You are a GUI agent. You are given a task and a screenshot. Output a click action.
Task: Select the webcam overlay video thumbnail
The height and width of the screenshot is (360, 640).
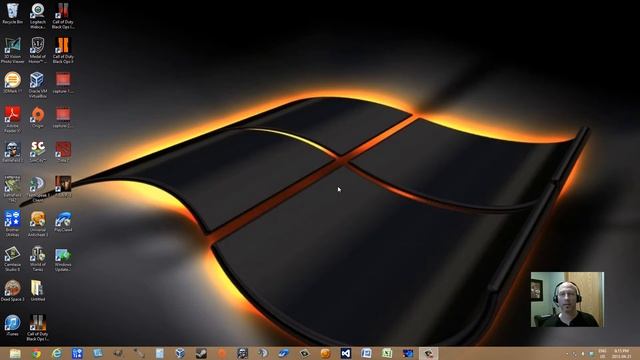pyautogui.click(x=567, y=299)
